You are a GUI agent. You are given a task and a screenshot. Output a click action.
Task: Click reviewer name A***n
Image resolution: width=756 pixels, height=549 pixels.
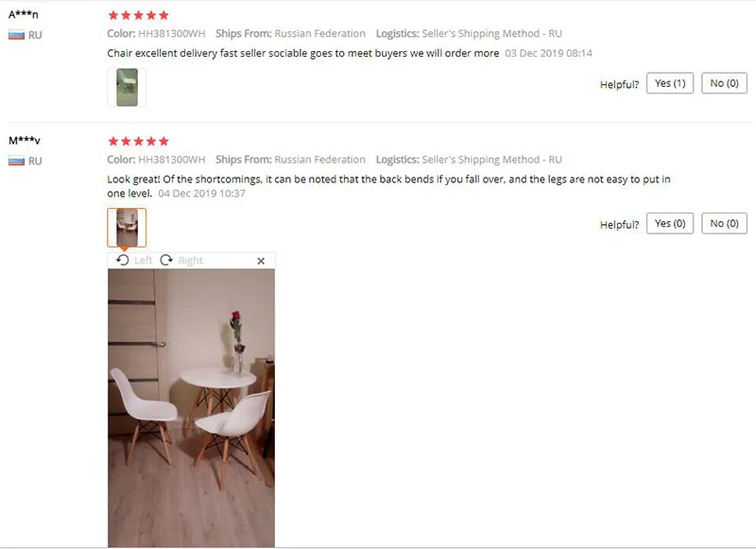pos(23,14)
